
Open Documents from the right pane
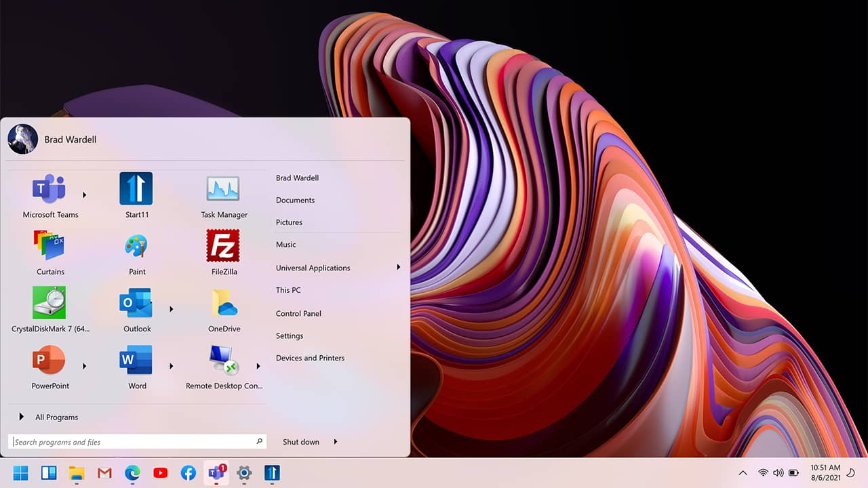295,200
